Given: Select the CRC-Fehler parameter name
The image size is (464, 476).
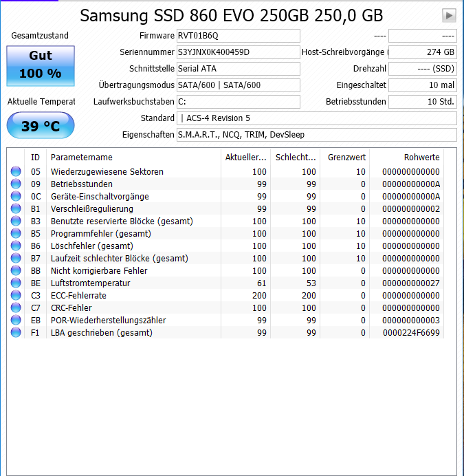Looking at the screenshot, I should coord(71,308).
